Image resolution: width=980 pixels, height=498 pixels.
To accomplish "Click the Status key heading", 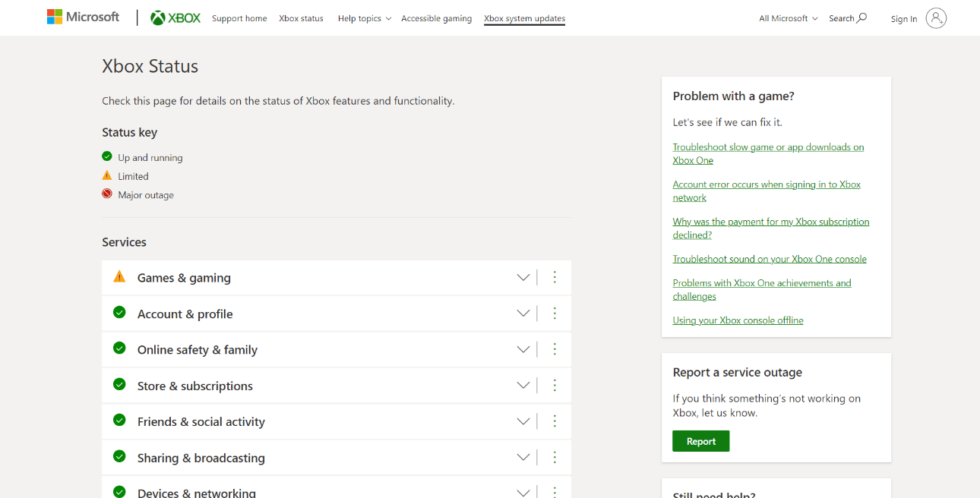I will [130, 132].
